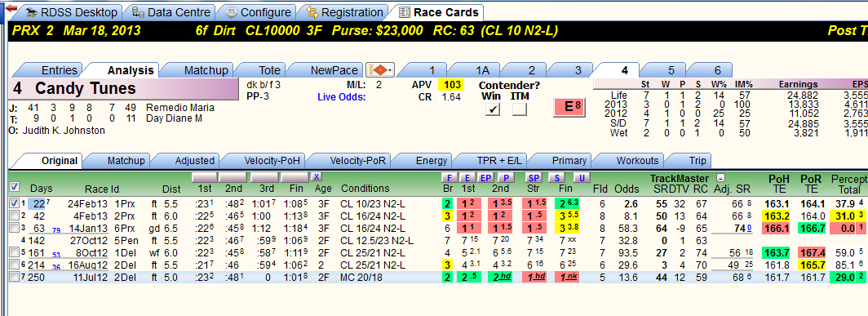Click the EP running style button

tap(485, 177)
